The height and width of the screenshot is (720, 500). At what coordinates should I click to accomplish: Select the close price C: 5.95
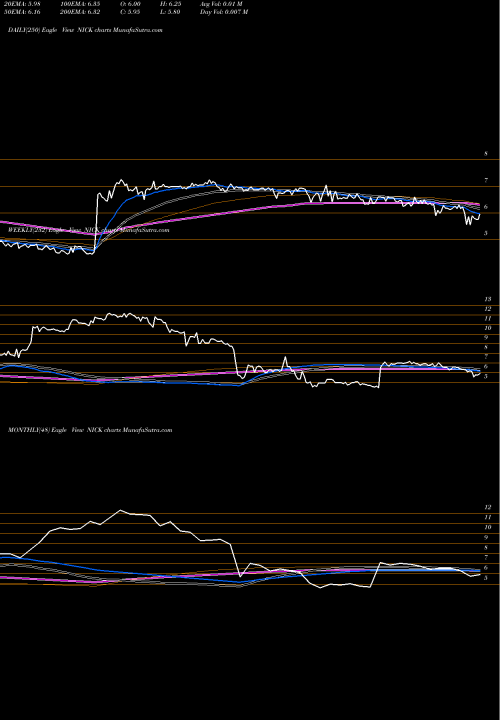tap(130, 12)
